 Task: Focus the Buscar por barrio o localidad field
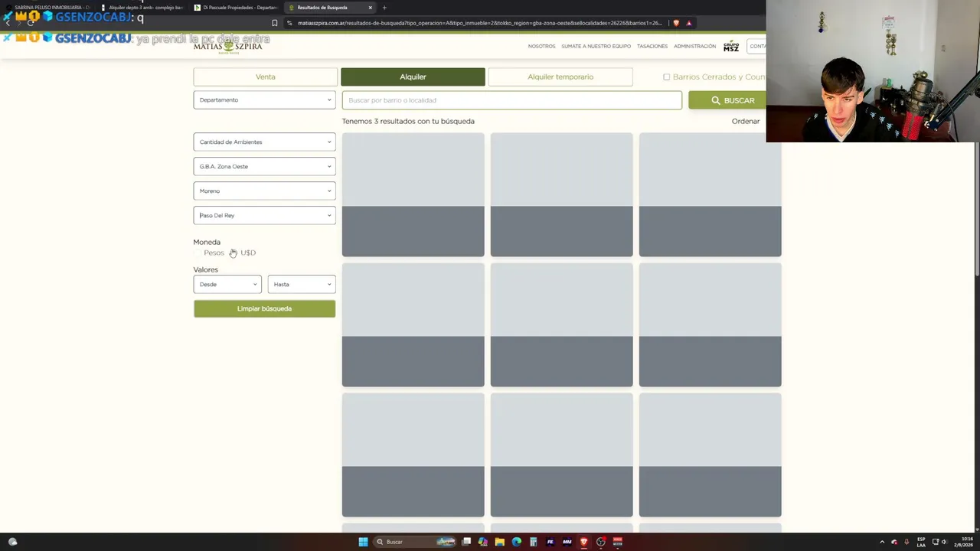pyautogui.click(x=511, y=100)
